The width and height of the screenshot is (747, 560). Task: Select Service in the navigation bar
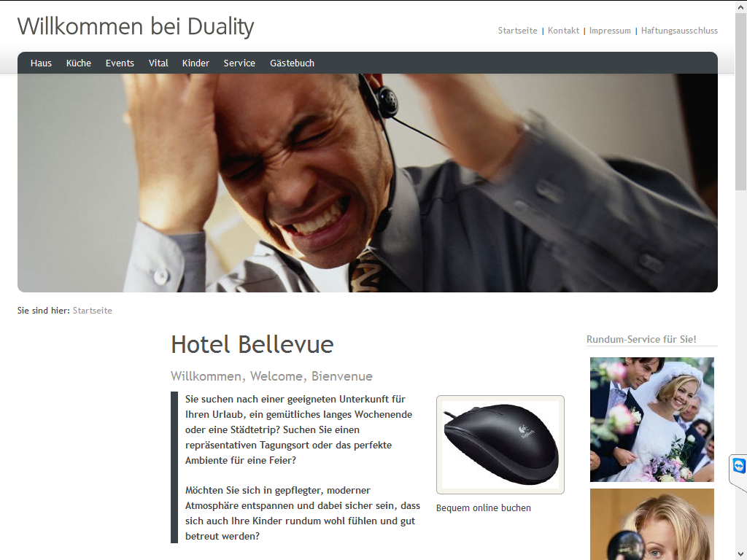tap(239, 63)
